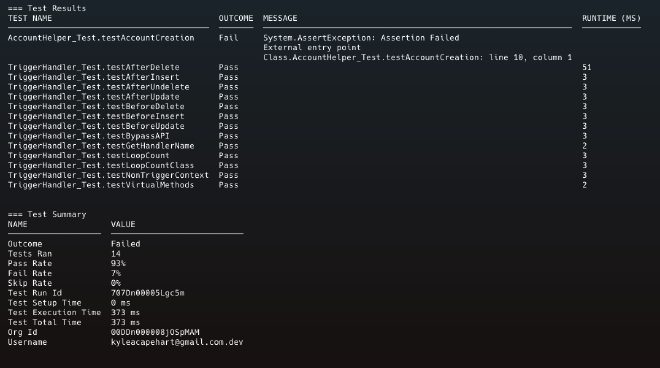
Task: Click the MESSAGE column header
Action: (280, 18)
